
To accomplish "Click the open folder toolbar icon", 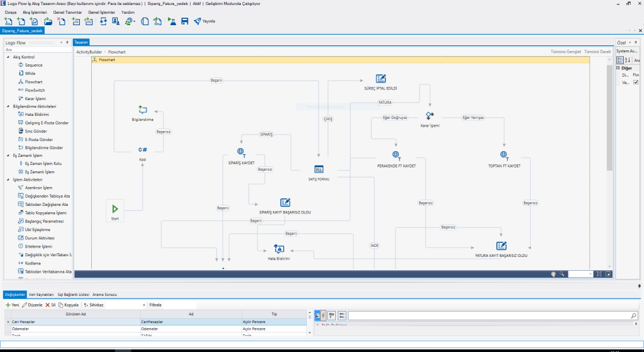I will click(48, 21).
